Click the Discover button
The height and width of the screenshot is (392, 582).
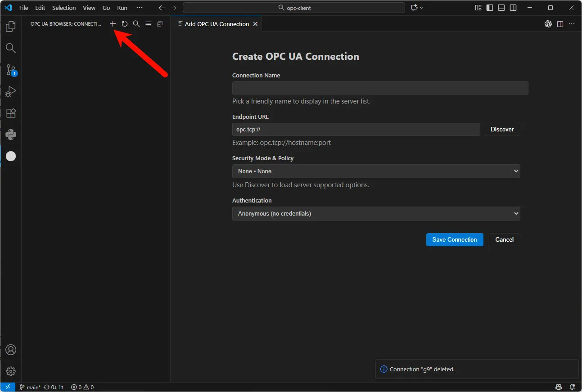click(502, 129)
